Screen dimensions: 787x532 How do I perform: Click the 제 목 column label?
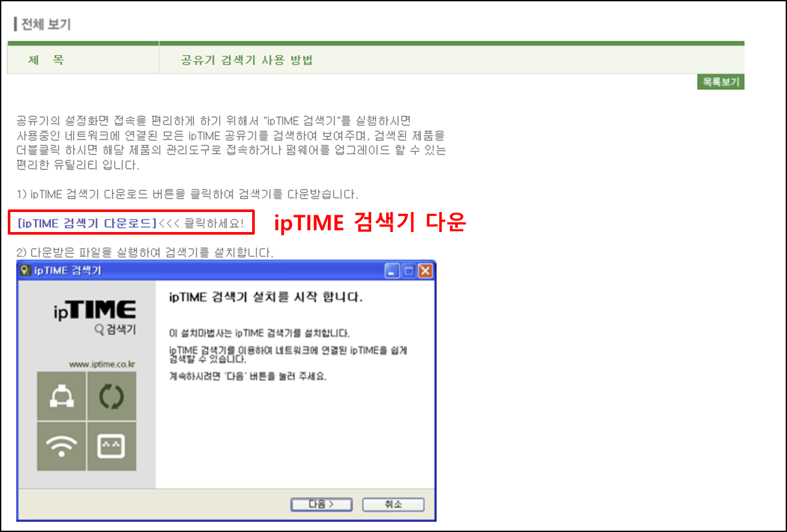point(46,60)
